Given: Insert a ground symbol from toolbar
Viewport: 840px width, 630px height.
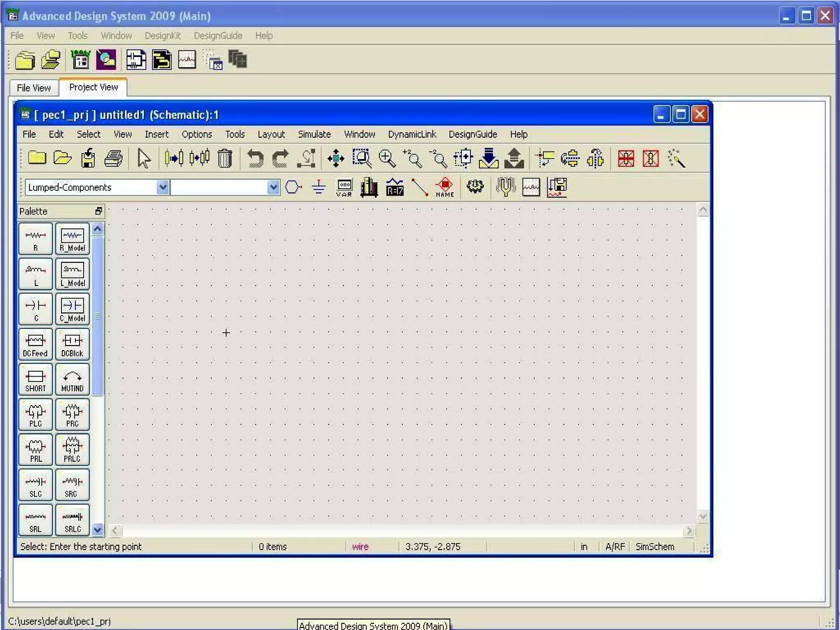Looking at the screenshot, I should click(318, 187).
